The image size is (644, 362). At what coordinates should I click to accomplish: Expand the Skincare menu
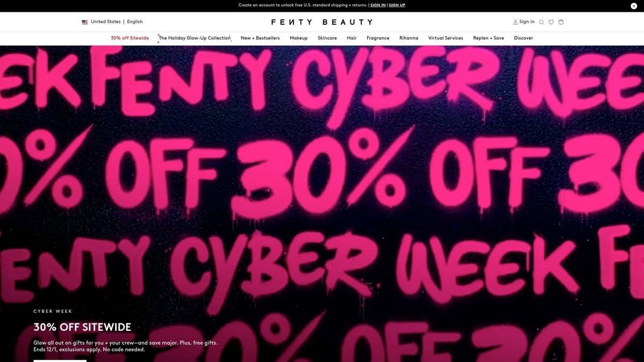click(327, 38)
